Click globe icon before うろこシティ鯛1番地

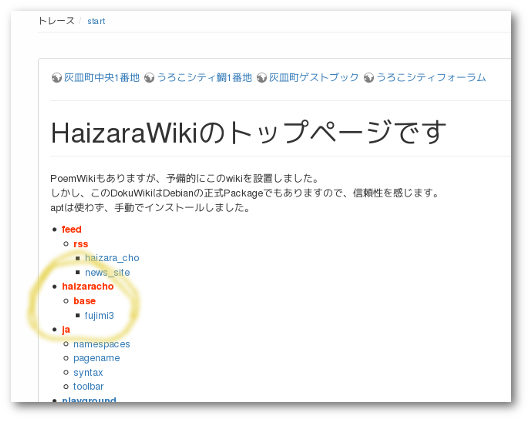149,78
